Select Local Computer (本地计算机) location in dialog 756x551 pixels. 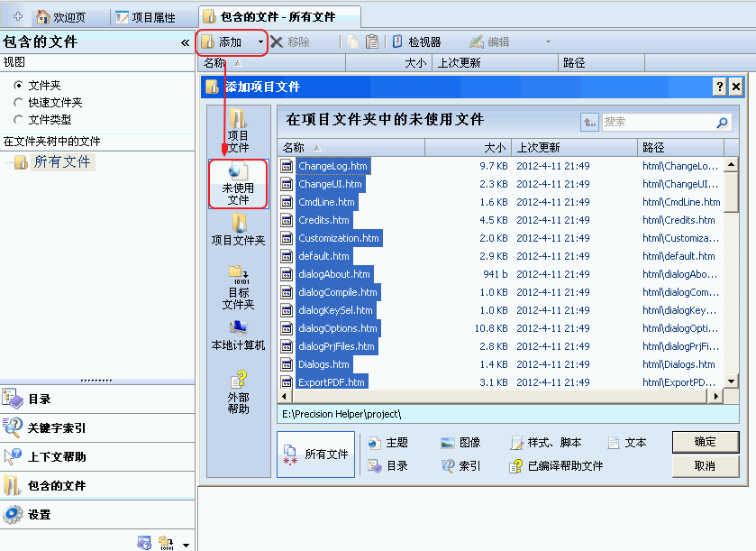238,335
